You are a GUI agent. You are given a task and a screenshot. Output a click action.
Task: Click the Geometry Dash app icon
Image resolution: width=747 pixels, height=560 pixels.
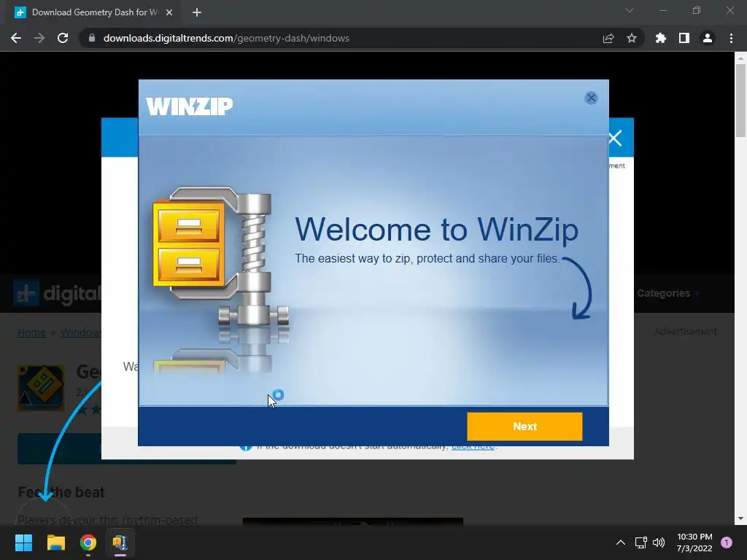coord(41,388)
